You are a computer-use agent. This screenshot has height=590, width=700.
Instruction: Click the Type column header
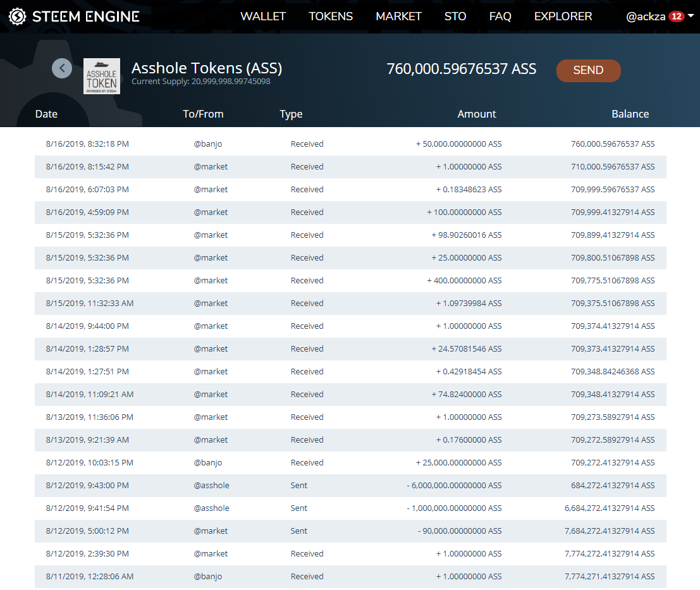click(x=291, y=114)
